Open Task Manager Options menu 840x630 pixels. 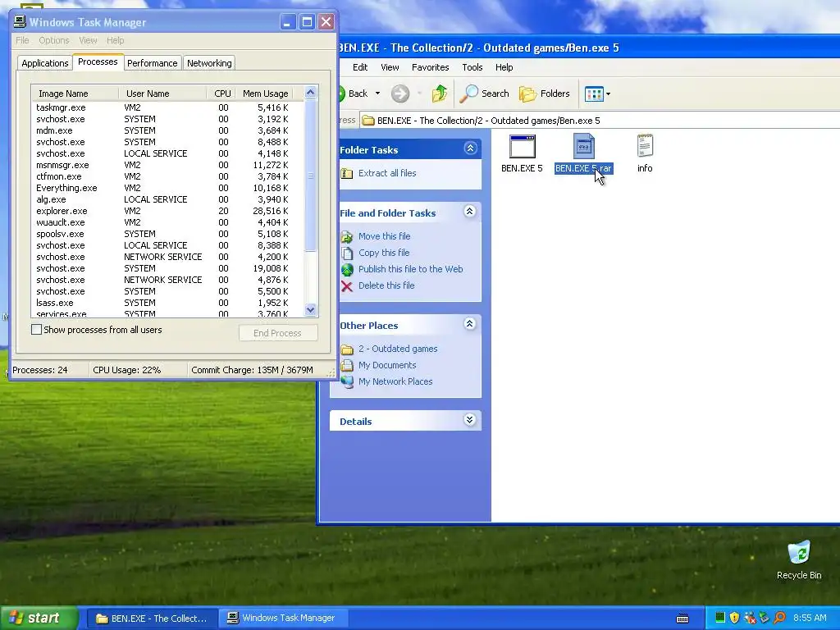pos(53,40)
